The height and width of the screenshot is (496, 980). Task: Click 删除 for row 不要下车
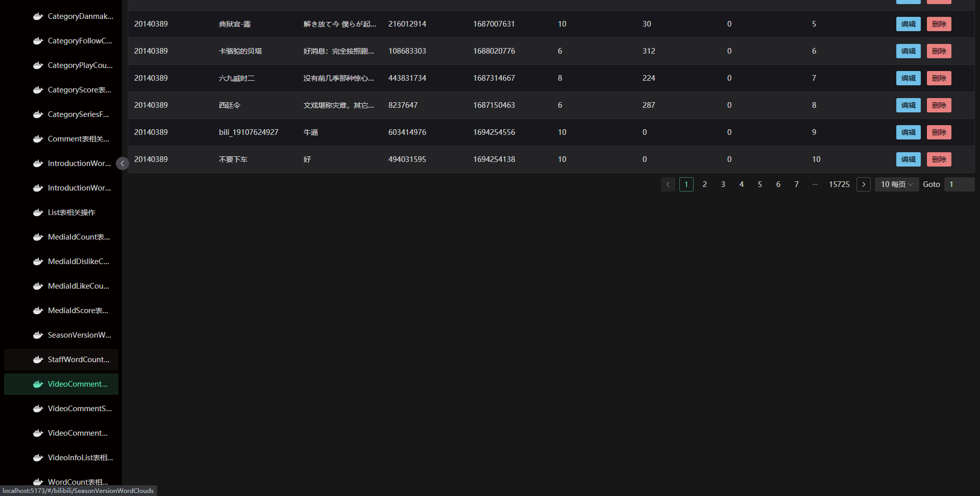[x=939, y=159]
